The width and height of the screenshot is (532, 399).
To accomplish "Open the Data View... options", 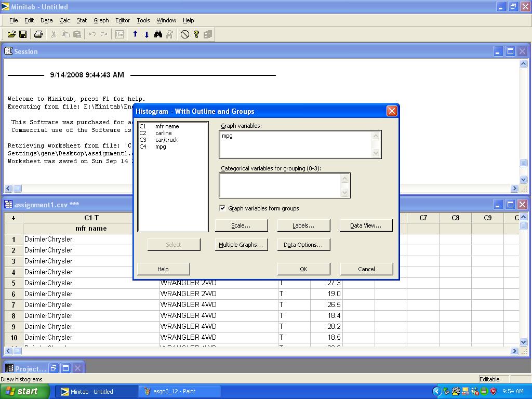I will pyautogui.click(x=366, y=225).
